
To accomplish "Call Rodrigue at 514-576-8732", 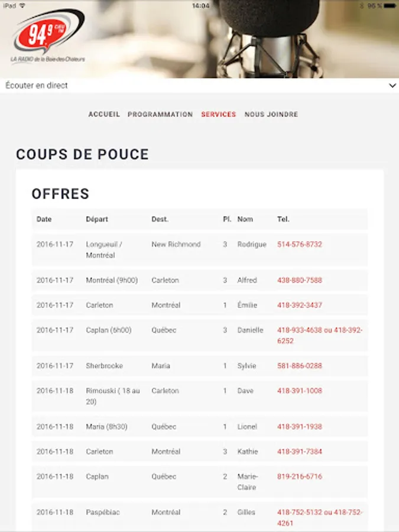I will (x=300, y=244).
